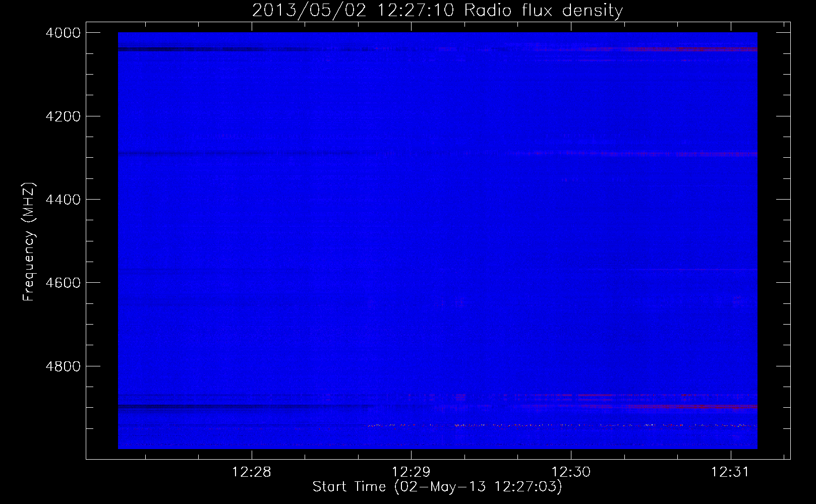This screenshot has height=504, width=816.
Task: Select the "Frequency (MHZ)" y-axis label
Action: (x=29, y=242)
